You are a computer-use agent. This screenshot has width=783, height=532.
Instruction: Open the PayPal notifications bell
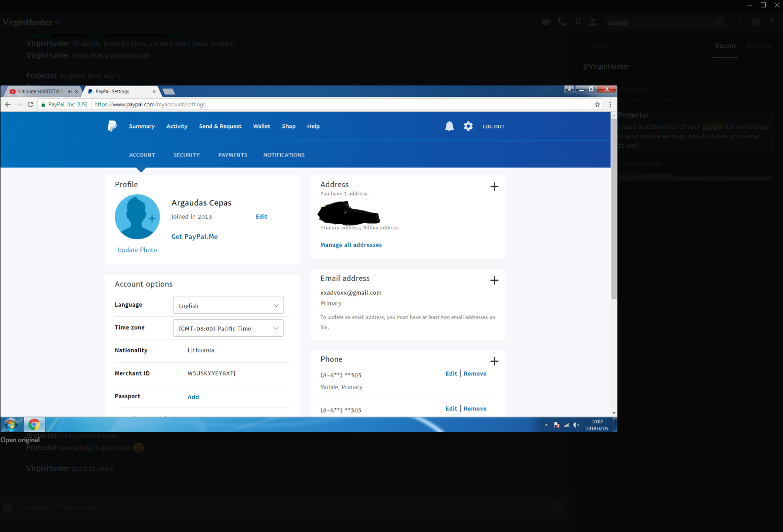[449, 126]
